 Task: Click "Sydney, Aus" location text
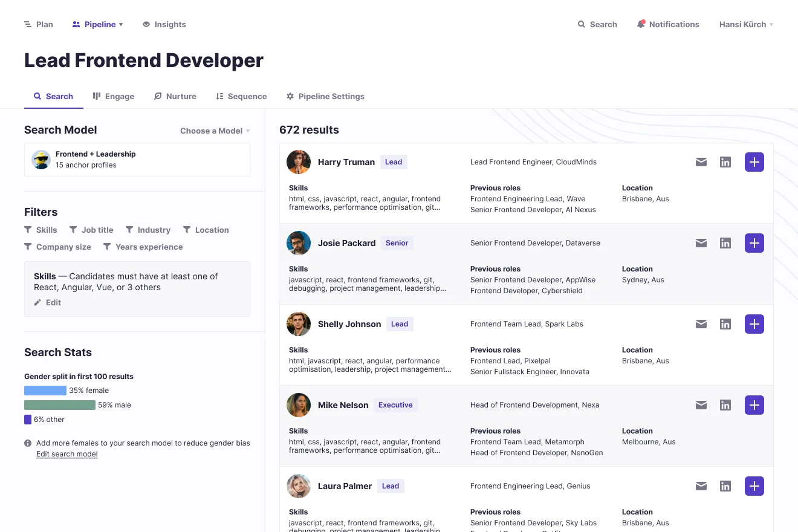(643, 280)
